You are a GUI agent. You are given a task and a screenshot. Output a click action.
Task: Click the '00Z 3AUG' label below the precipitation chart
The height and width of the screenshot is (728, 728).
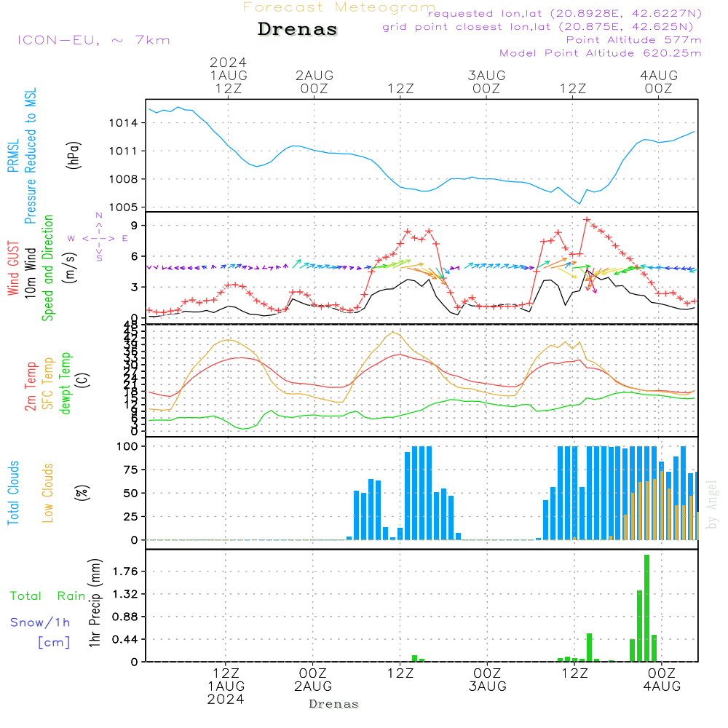click(487, 680)
